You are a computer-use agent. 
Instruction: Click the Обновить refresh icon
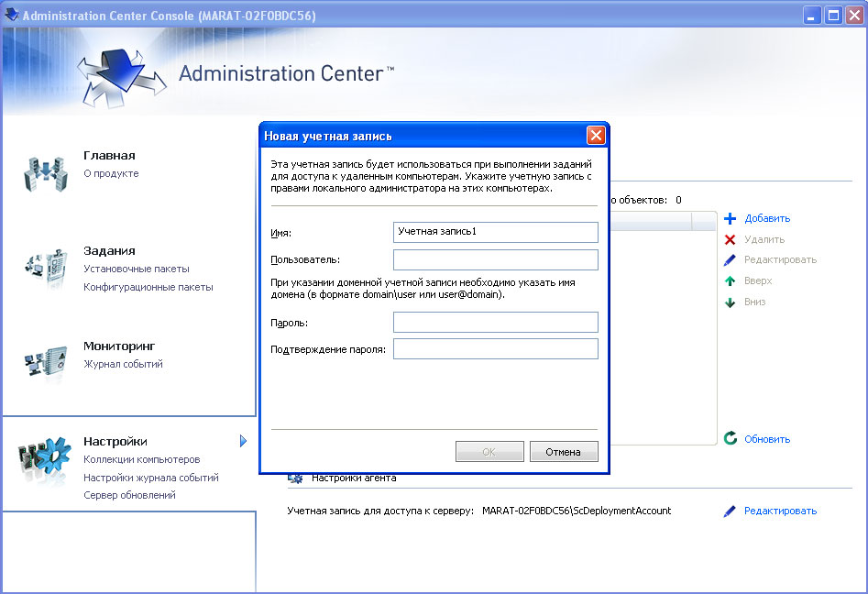tap(731, 438)
